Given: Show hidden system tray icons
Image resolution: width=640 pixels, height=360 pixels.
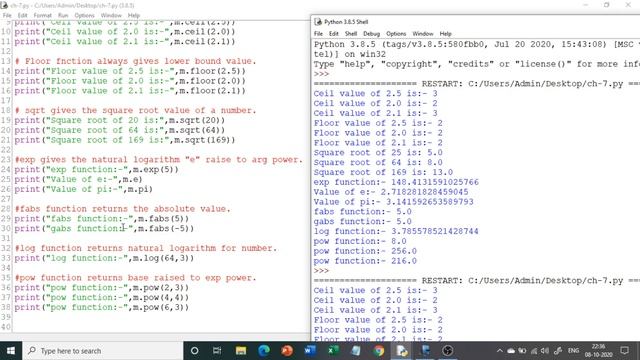Looking at the screenshot, I should tap(500, 351).
